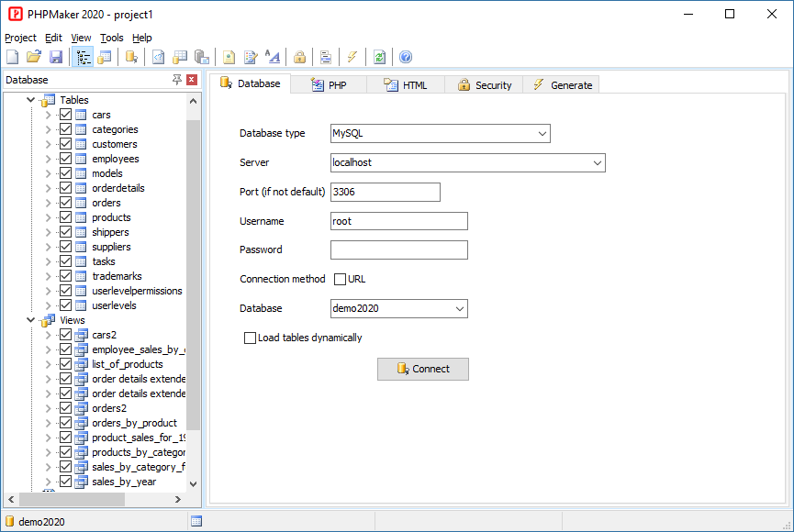Uncheck the products table checkbox
Image resolution: width=794 pixels, height=532 pixels.
click(65, 217)
